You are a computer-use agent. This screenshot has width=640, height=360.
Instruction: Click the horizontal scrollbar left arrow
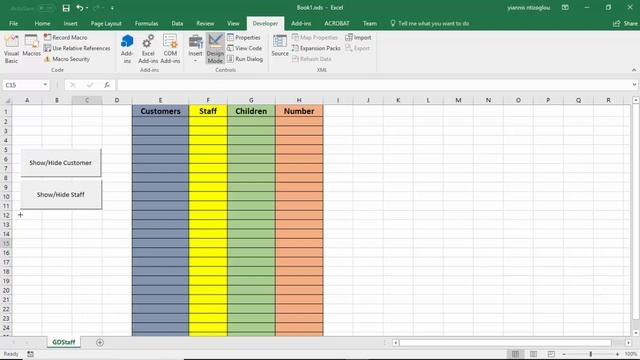396,342
